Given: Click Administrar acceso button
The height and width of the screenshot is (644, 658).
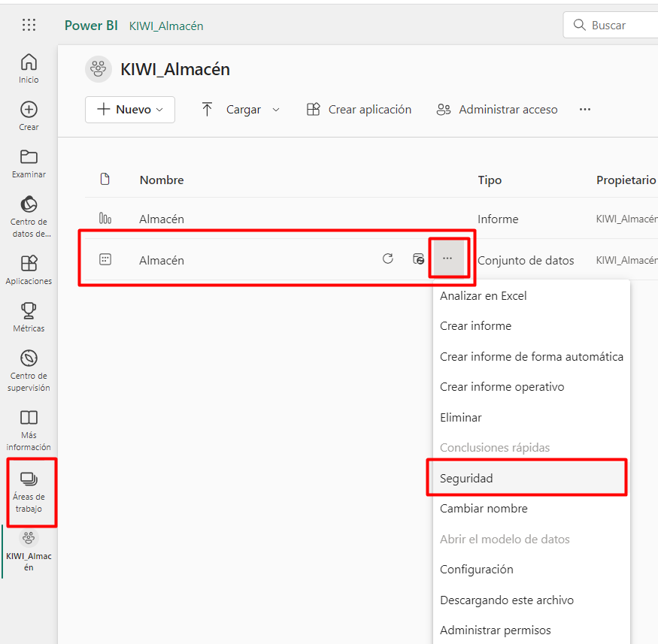Looking at the screenshot, I should point(497,110).
